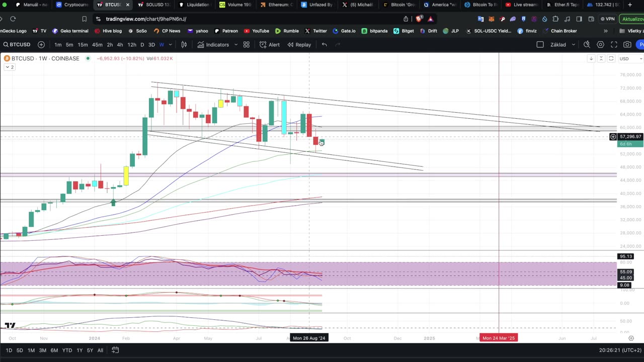
Task: Select the 12h timeframe
Action: pyautogui.click(x=132, y=45)
